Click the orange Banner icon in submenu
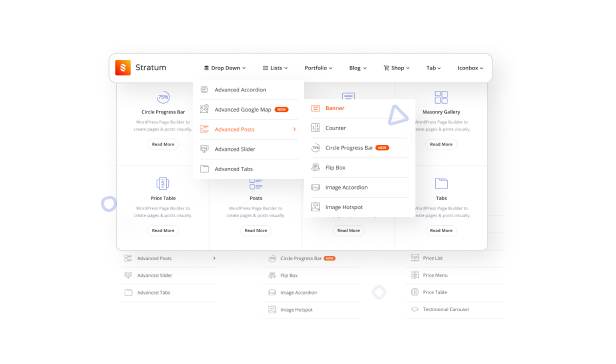The image size is (616, 364). 315,108
